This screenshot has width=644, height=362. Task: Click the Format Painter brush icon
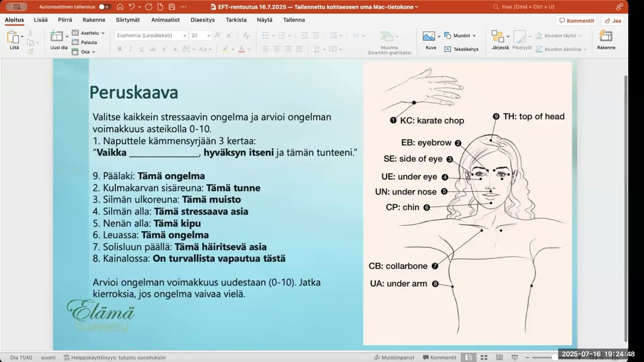click(x=30, y=51)
